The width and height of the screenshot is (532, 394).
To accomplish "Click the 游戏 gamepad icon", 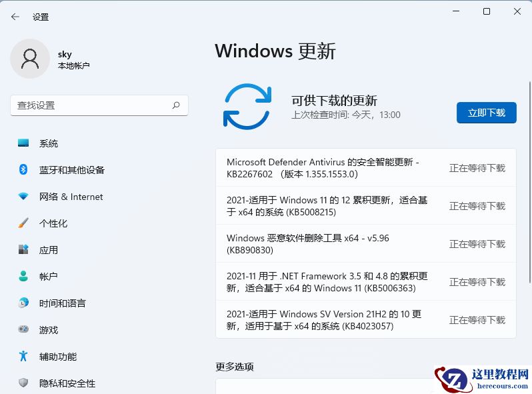I will point(23,329).
